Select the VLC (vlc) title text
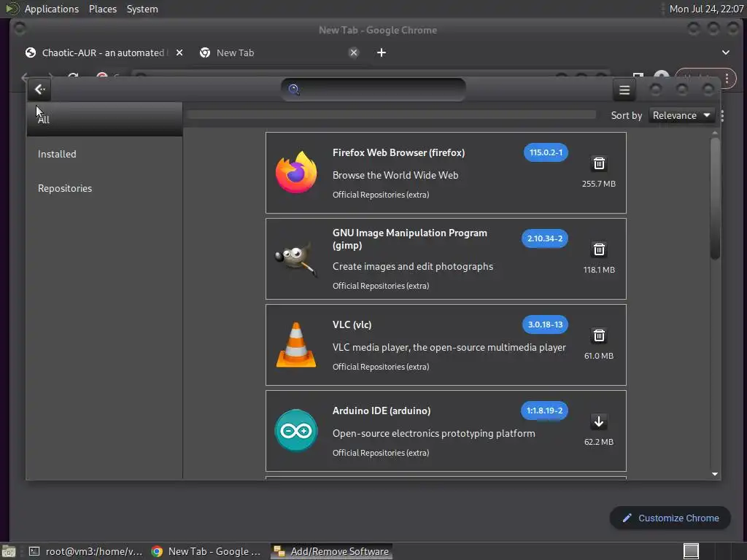Viewport: 747px width, 560px height. click(x=352, y=324)
